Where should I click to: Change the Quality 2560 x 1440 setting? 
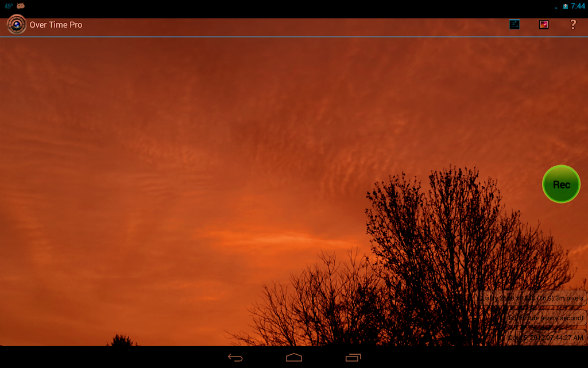click(531, 298)
